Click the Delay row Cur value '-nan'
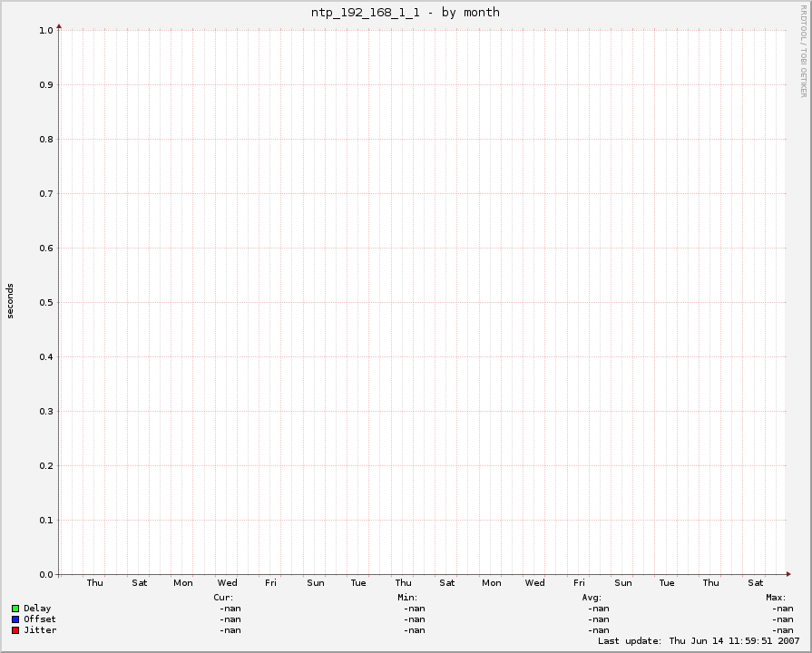 tap(230, 609)
